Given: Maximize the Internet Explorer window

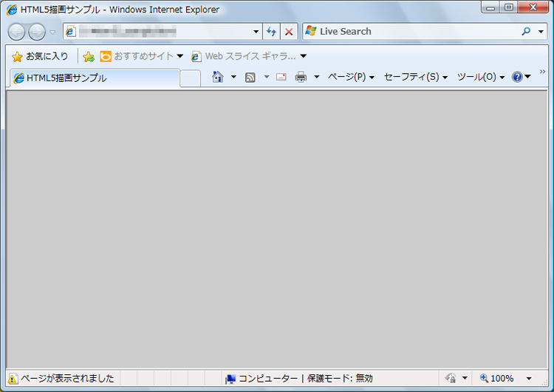Looking at the screenshot, I should click(509, 7).
